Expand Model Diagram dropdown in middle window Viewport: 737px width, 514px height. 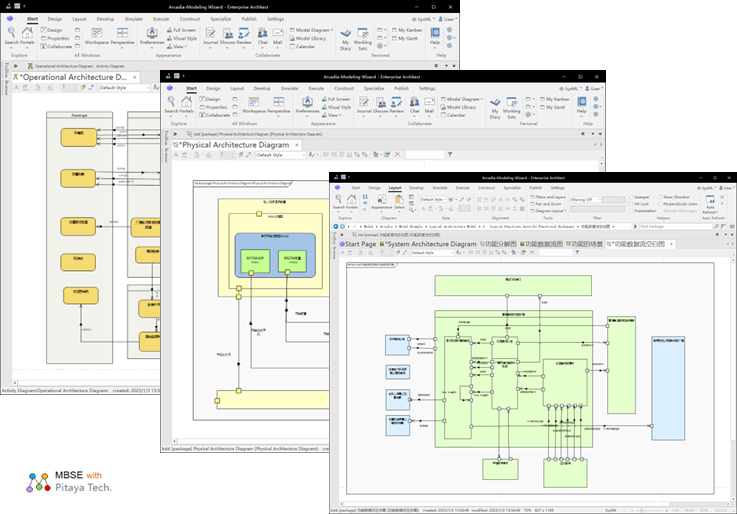463,99
